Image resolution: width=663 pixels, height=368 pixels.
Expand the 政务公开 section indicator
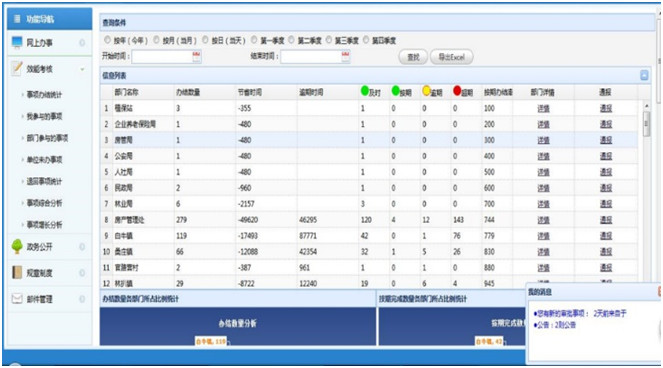pos(82,247)
